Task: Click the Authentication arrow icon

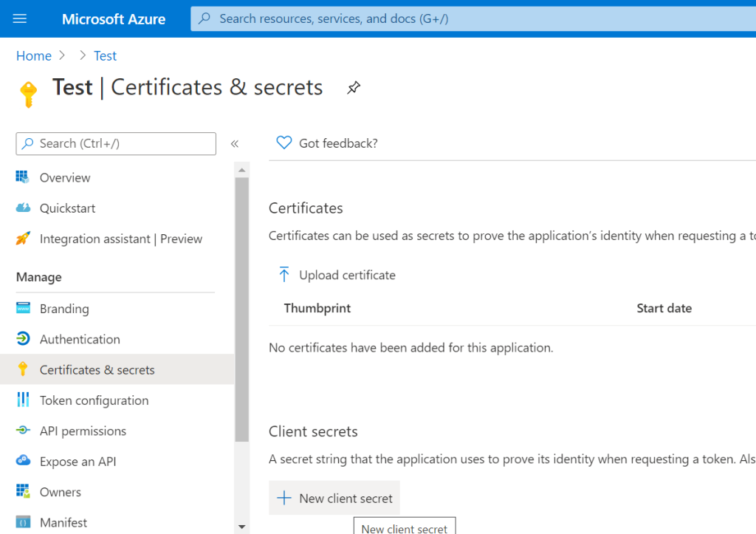Action: coord(23,338)
